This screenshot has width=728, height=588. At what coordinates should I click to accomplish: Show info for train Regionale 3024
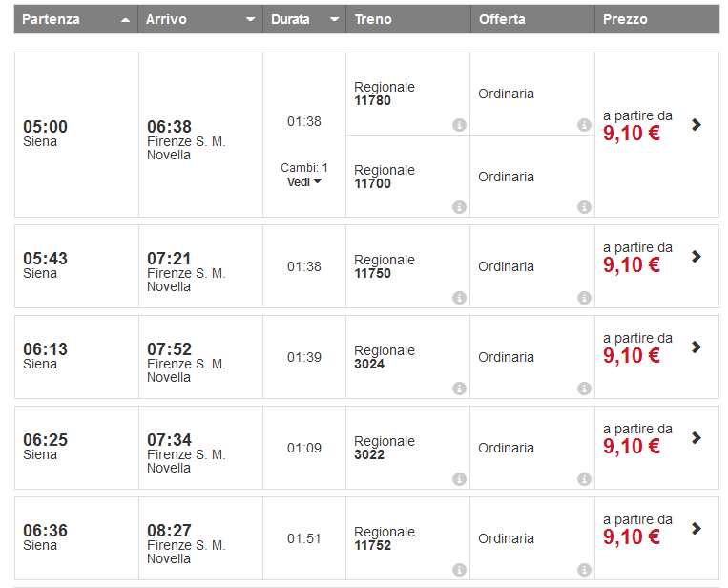(x=459, y=388)
